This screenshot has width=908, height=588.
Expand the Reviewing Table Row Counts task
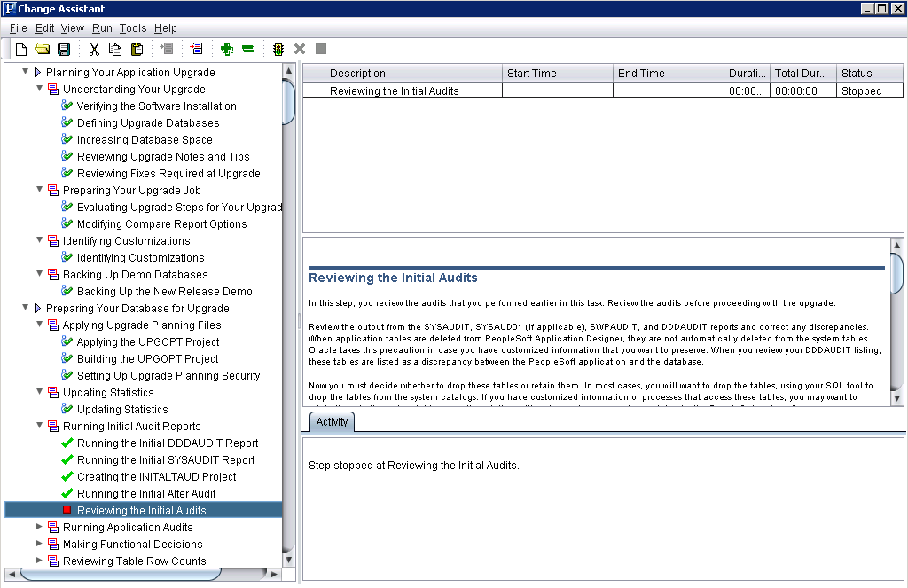[39, 561]
